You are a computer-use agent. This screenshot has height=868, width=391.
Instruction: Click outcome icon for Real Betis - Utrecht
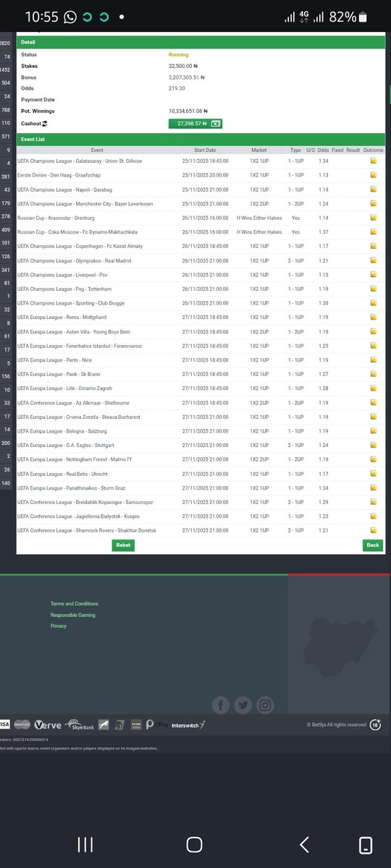[x=374, y=474]
